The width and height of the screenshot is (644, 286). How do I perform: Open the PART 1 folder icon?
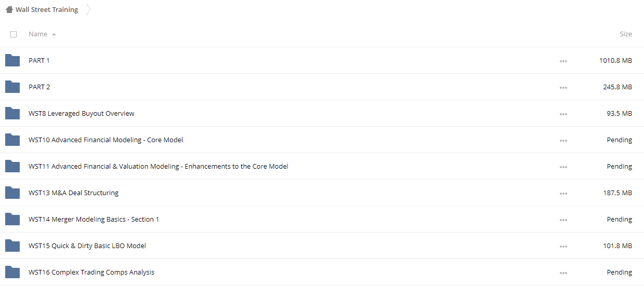click(12, 61)
